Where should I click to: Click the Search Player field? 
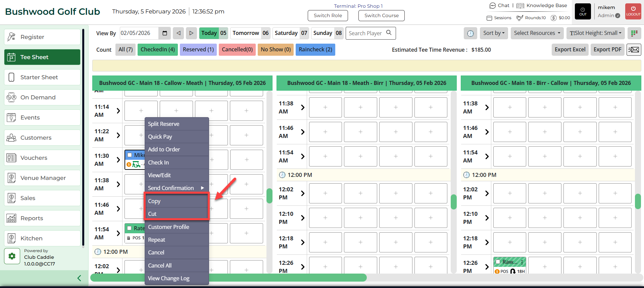tap(367, 33)
